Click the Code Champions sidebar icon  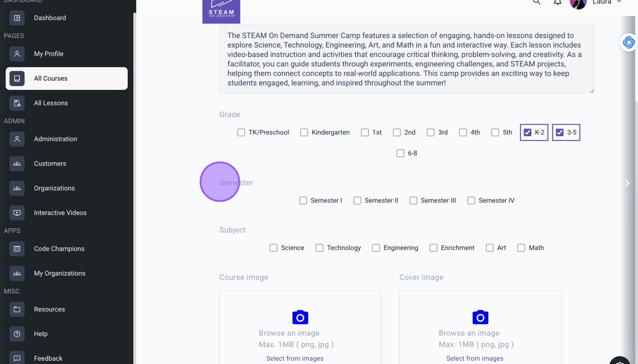click(x=17, y=249)
